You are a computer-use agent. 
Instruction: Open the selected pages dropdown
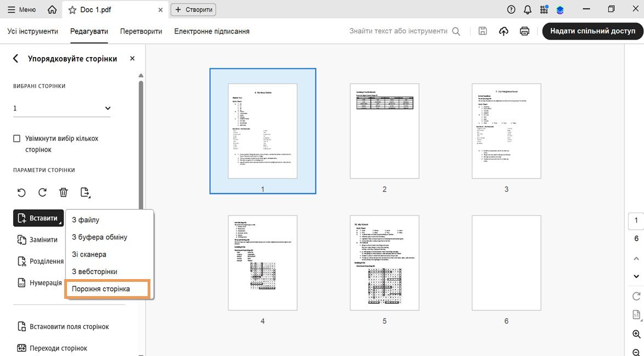[x=61, y=108]
